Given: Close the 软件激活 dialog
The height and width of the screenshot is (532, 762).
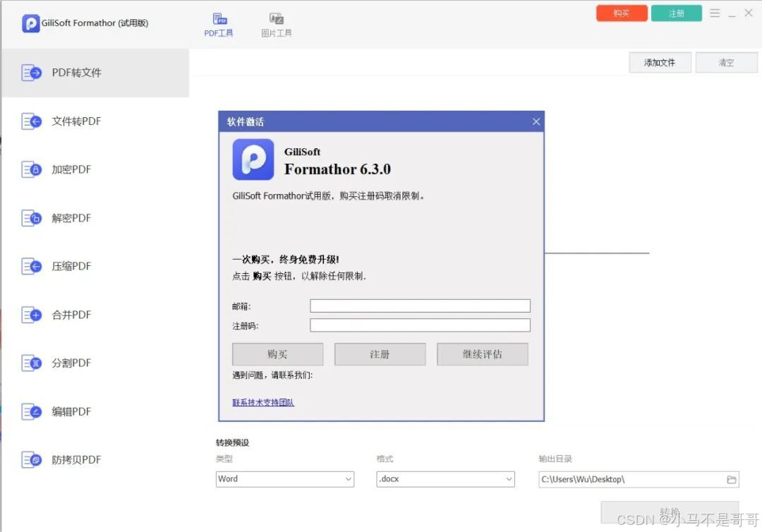Looking at the screenshot, I should pos(536,121).
